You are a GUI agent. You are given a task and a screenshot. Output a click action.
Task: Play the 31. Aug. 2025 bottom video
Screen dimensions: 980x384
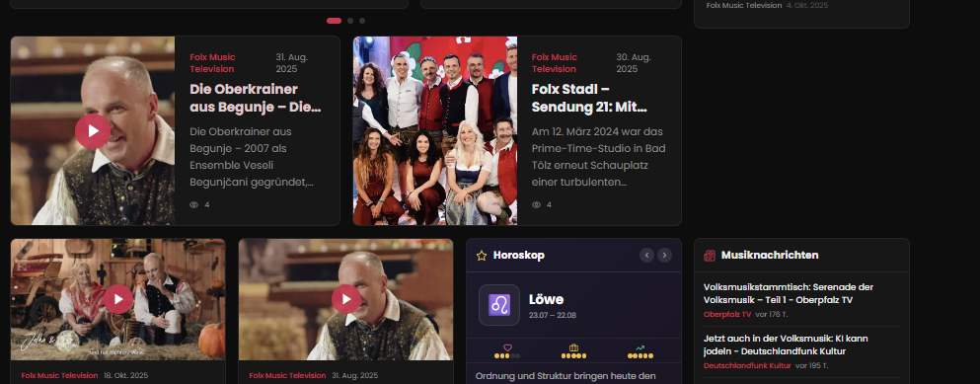point(346,299)
